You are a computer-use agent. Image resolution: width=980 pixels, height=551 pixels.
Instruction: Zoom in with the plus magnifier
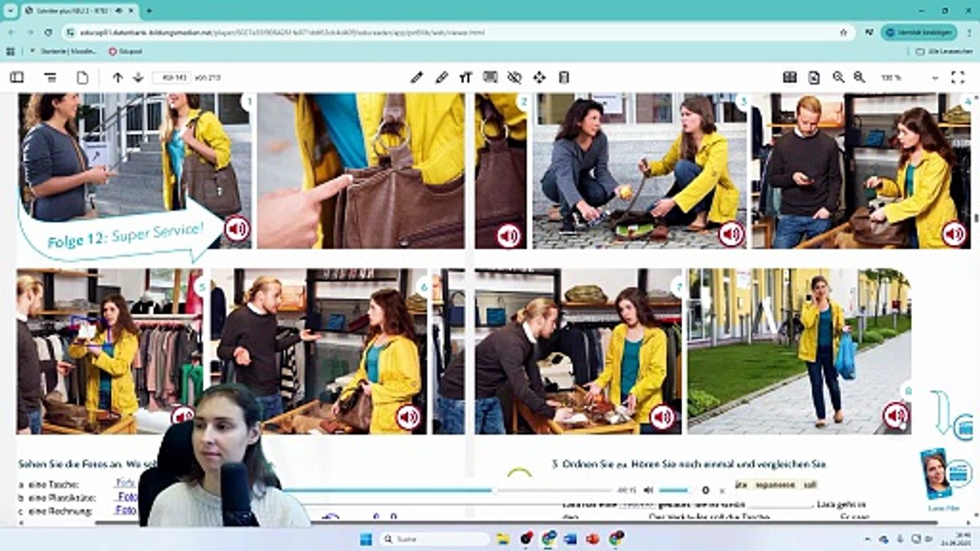tap(838, 77)
